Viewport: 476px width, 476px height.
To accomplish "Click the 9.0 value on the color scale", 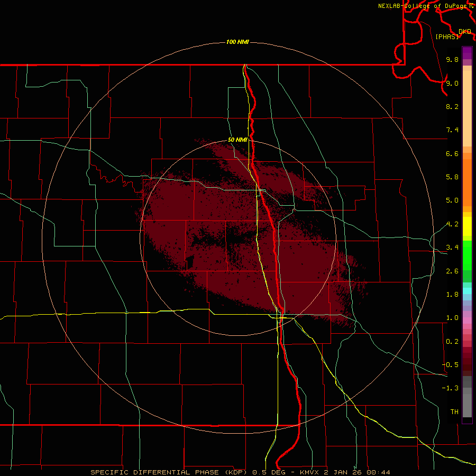I will click(x=452, y=83).
